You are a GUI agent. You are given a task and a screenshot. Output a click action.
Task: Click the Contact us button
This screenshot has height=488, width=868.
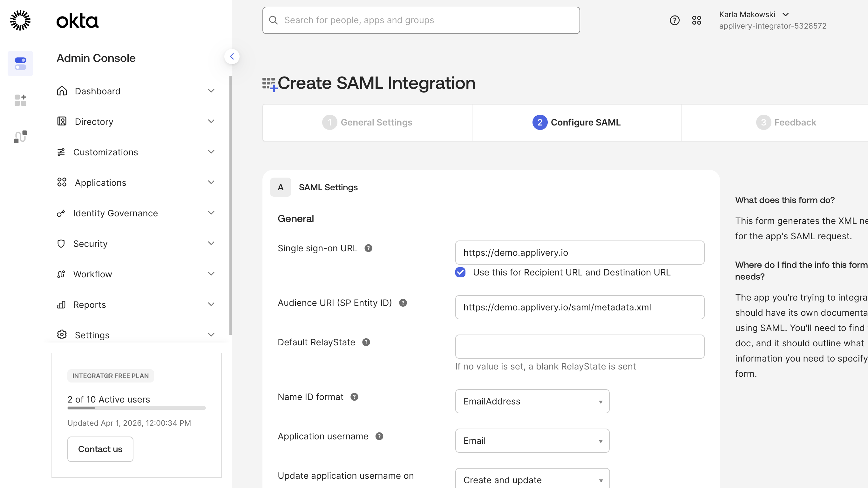100,449
